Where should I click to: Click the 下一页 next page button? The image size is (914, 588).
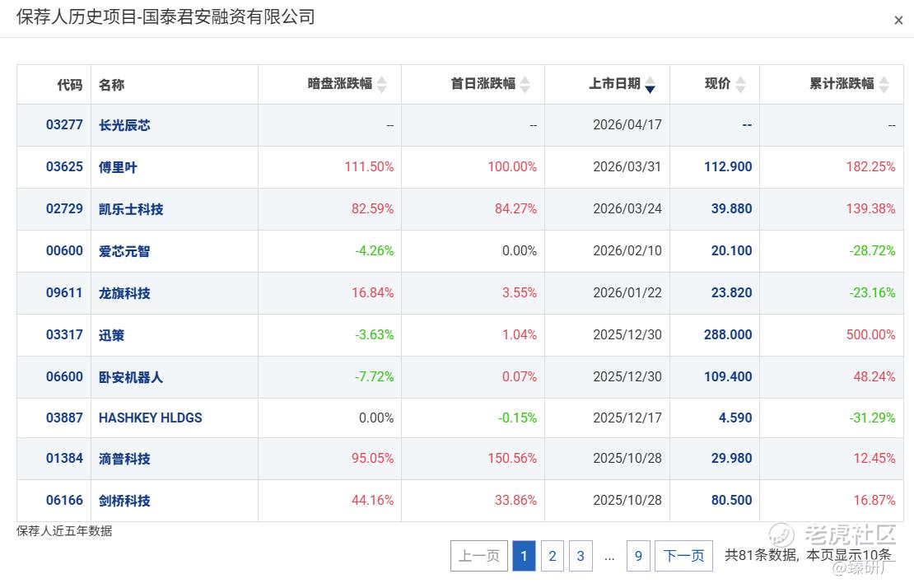(683, 556)
